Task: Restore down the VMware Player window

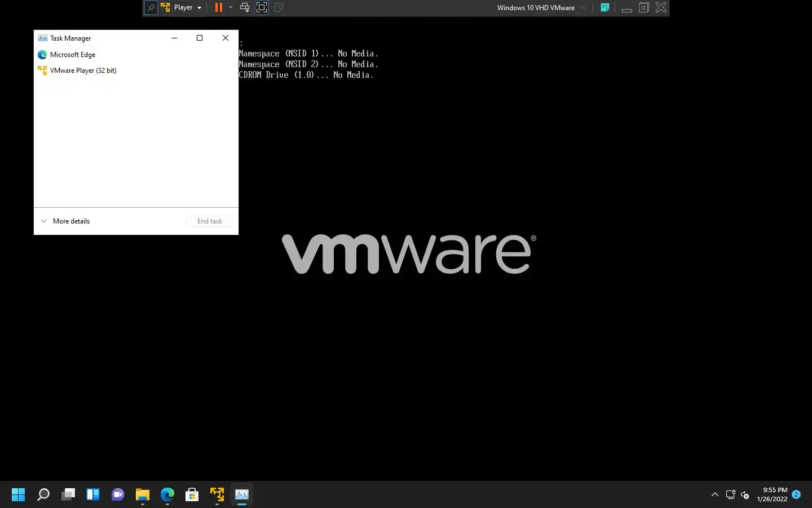Action: pyautogui.click(x=644, y=7)
